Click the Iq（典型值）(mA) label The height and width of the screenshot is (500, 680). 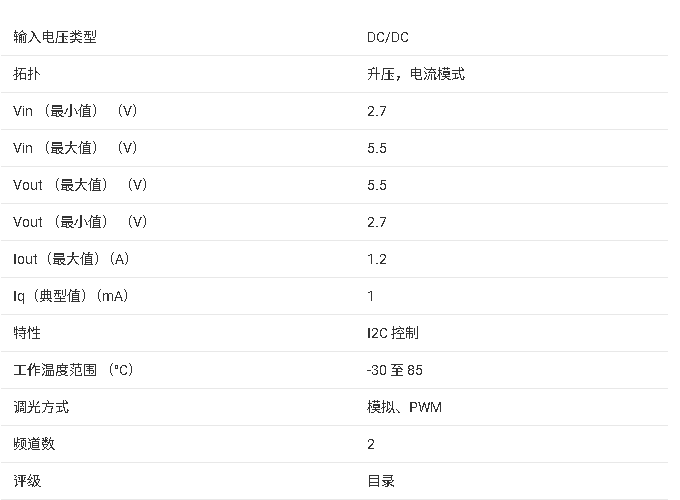[71, 296]
